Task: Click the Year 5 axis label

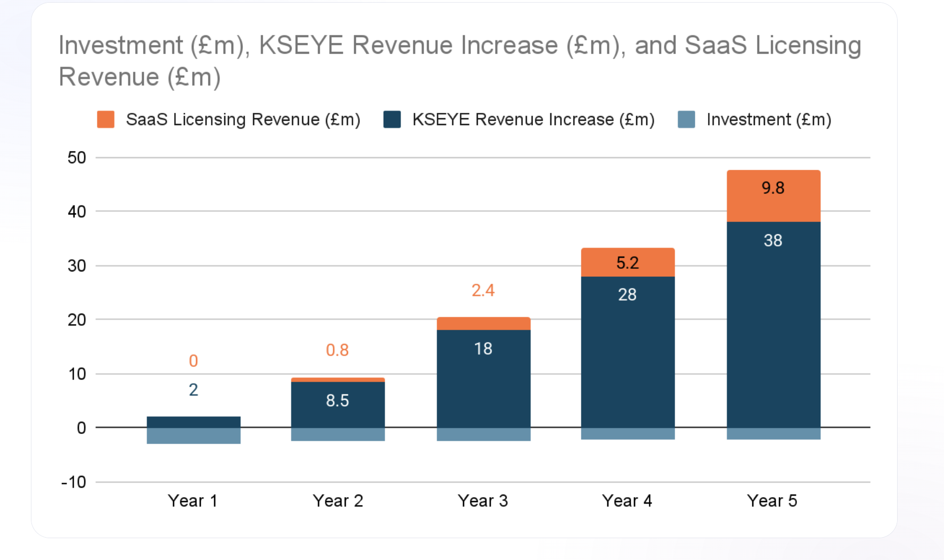Action: (772, 501)
